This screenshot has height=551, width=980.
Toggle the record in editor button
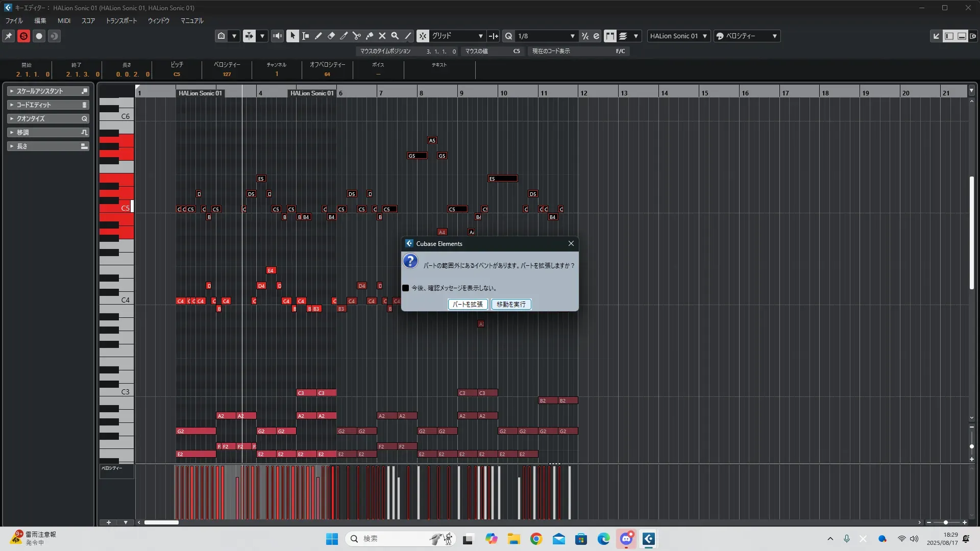pos(39,36)
